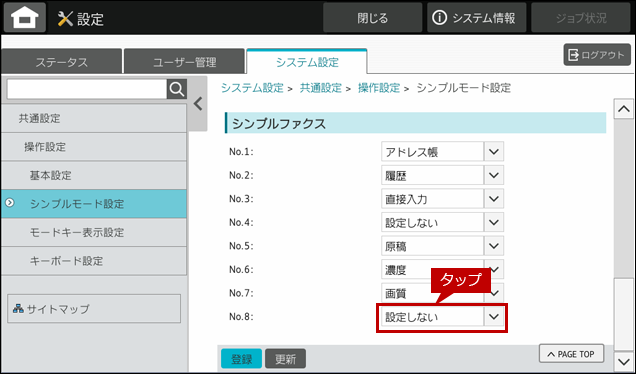This screenshot has width=636, height=374.
Task: Open No.5 dropdown showing 原稿
Action: pyautogui.click(x=443, y=246)
